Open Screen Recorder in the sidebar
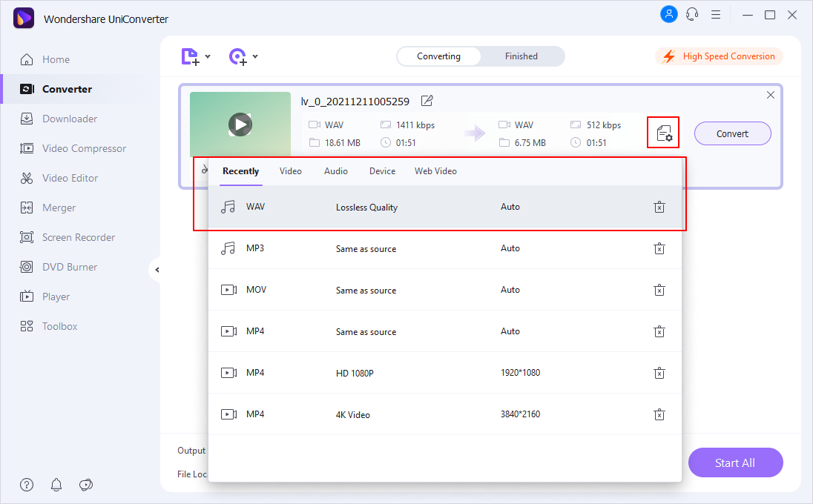This screenshot has width=813, height=504. coord(80,237)
